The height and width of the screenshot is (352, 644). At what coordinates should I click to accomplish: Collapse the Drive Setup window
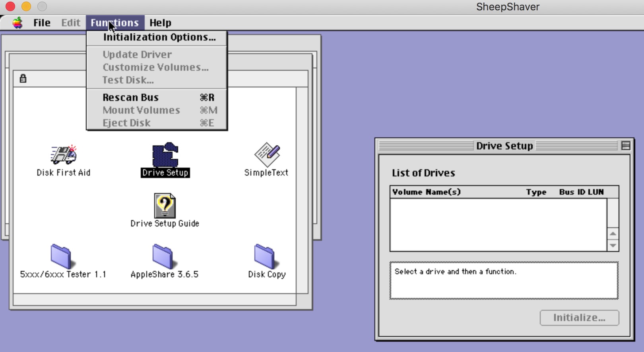[x=625, y=146]
